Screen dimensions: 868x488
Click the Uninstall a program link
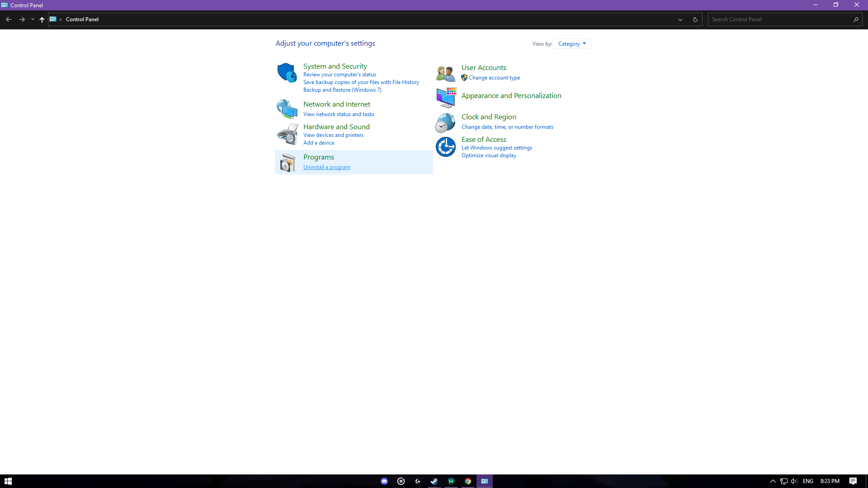click(x=326, y=167)
